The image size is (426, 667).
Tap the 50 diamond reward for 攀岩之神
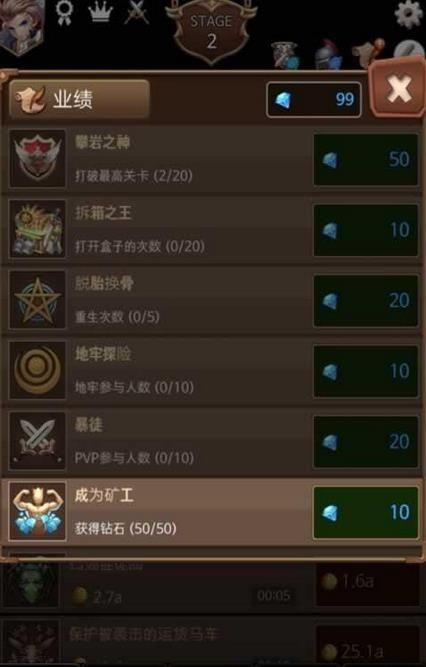[366, 160]
